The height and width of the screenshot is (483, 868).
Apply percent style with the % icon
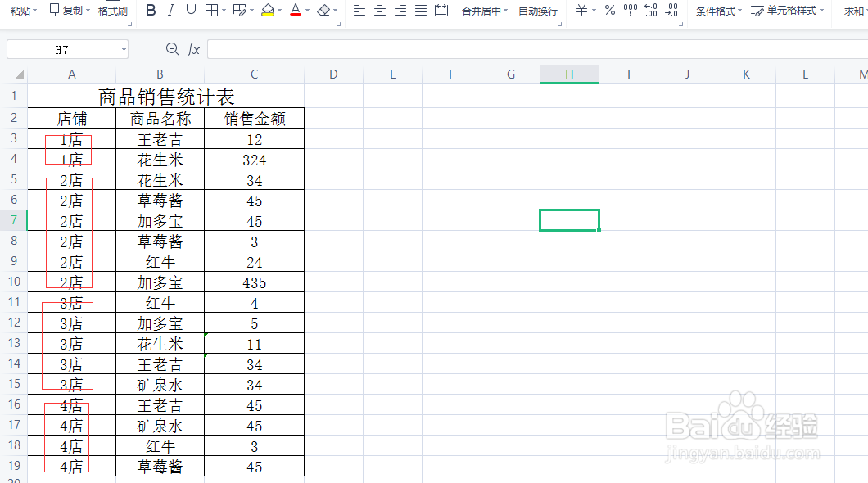point(610,10)
